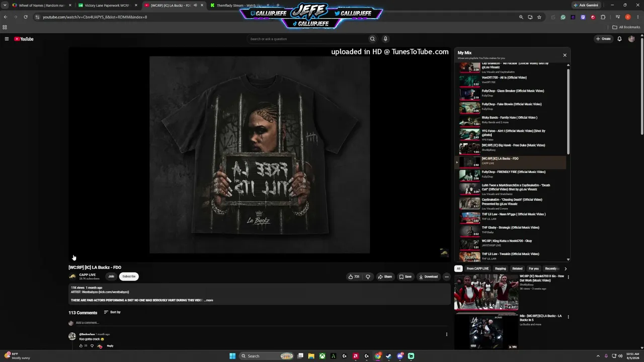Go back in Chrome browser

tap(6, 17)
